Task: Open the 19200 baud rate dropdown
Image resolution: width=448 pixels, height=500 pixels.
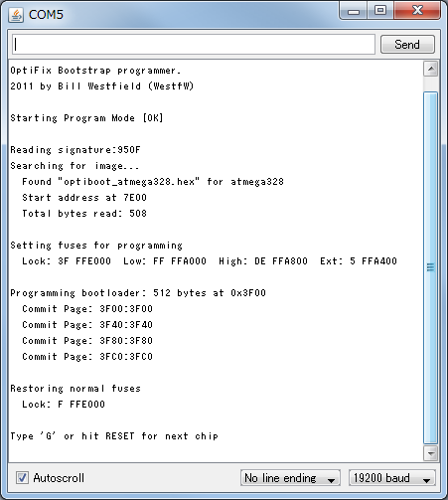Action: pos(392,478)
